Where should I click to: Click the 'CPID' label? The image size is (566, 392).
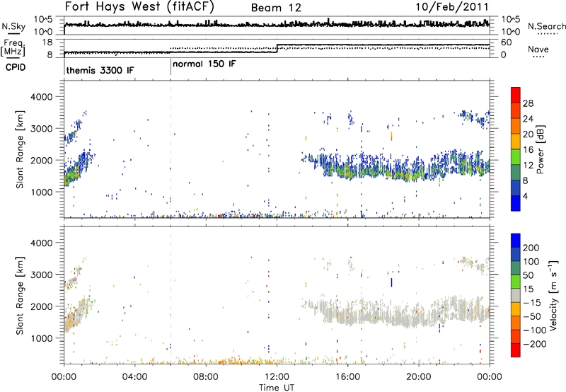point(16,67)
